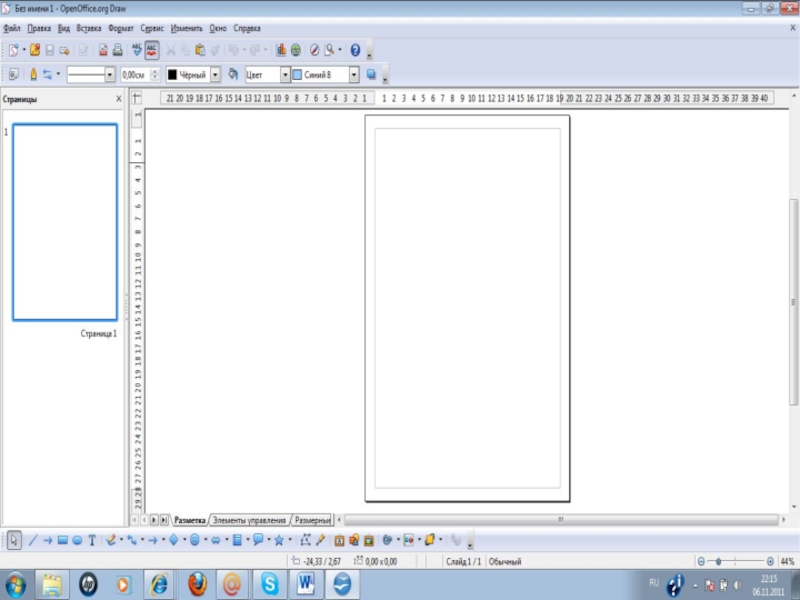The width and height of the screenshot is (800, 600).
Task: Open the Help question mark icon
Action: [355, 49]
